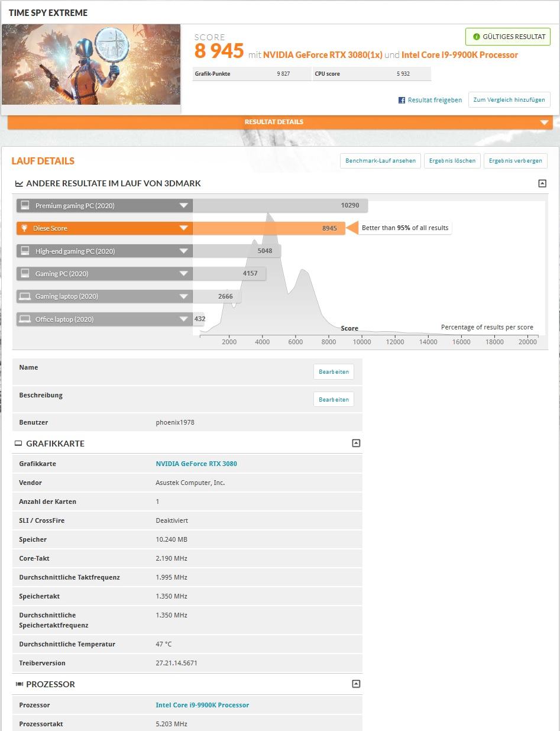
Task: Click the SLI / CrossFire value Deaktiviert
Action: click(172, 520)
